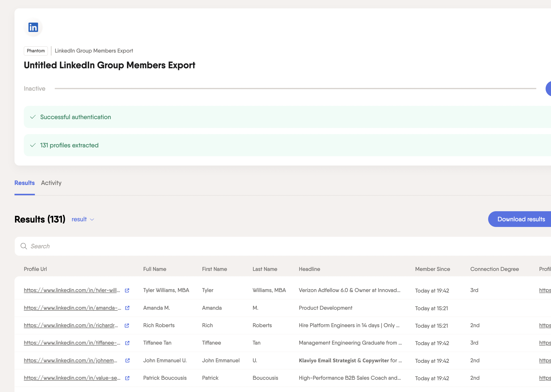The image size is (551, 392).
Task: Open external link icon for Rich Roberts
Action: (x=127, y=325)
